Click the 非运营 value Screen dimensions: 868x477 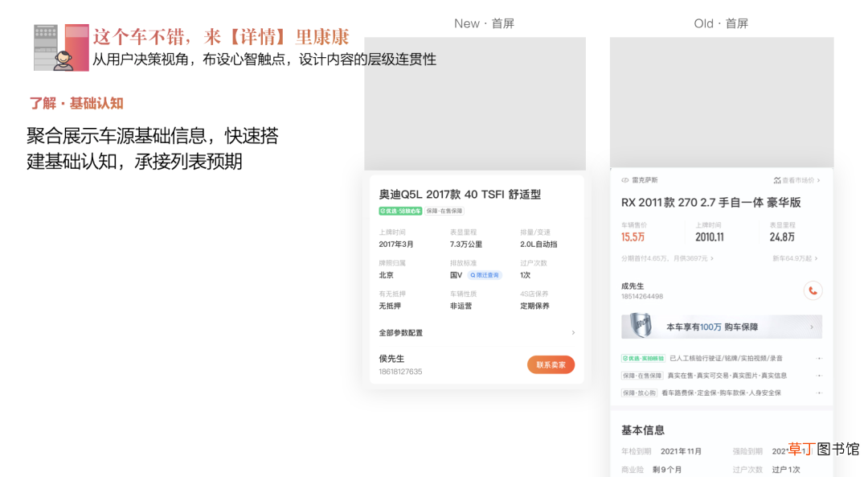(x=461, y=306)
